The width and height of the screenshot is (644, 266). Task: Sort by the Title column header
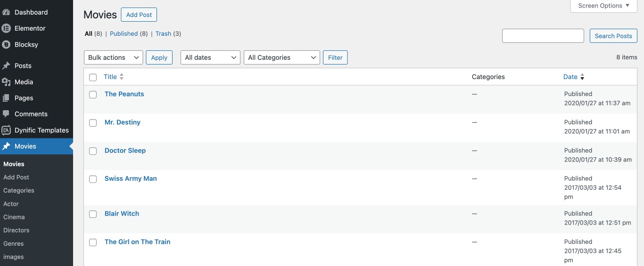(110, 77)
